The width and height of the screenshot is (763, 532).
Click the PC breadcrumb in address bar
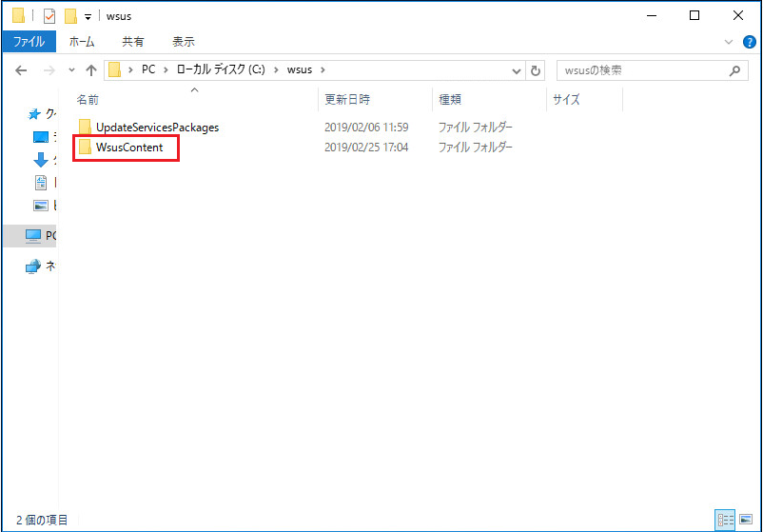pos(148,69)
